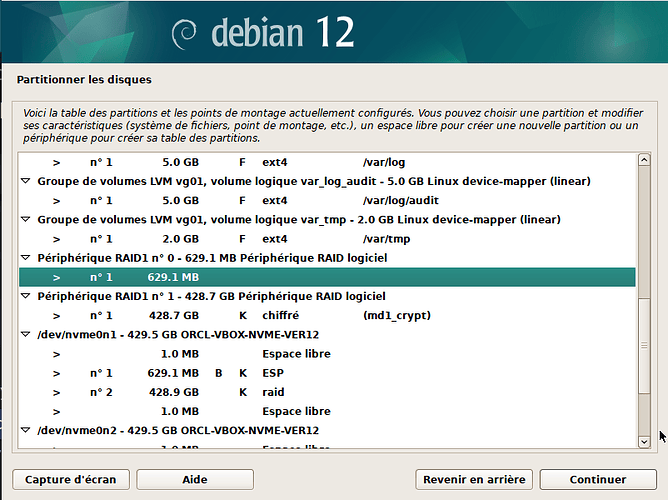Select the highlighted 629.1 MB RAID partition
Viewport: 668px width, 500px height.
327,277
